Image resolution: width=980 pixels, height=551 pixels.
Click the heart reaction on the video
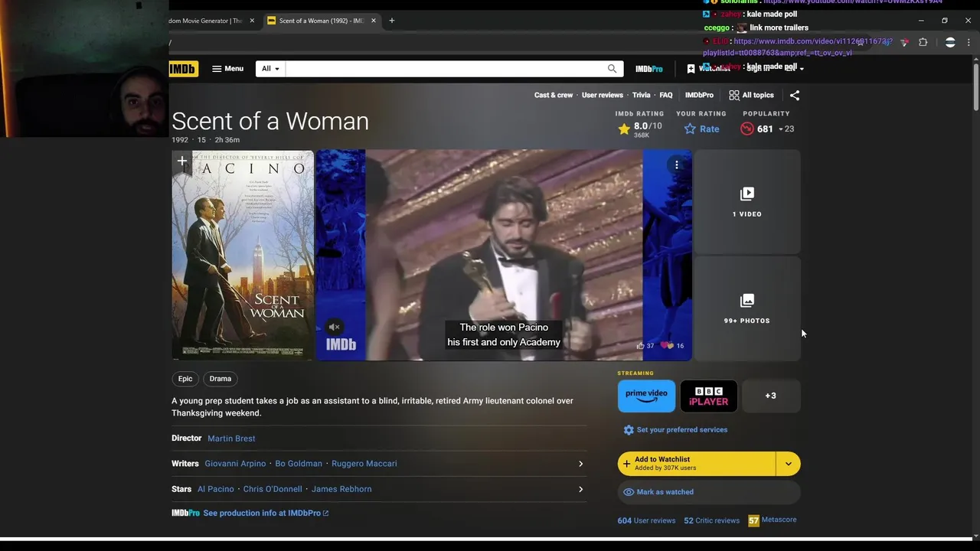[673, 346]
